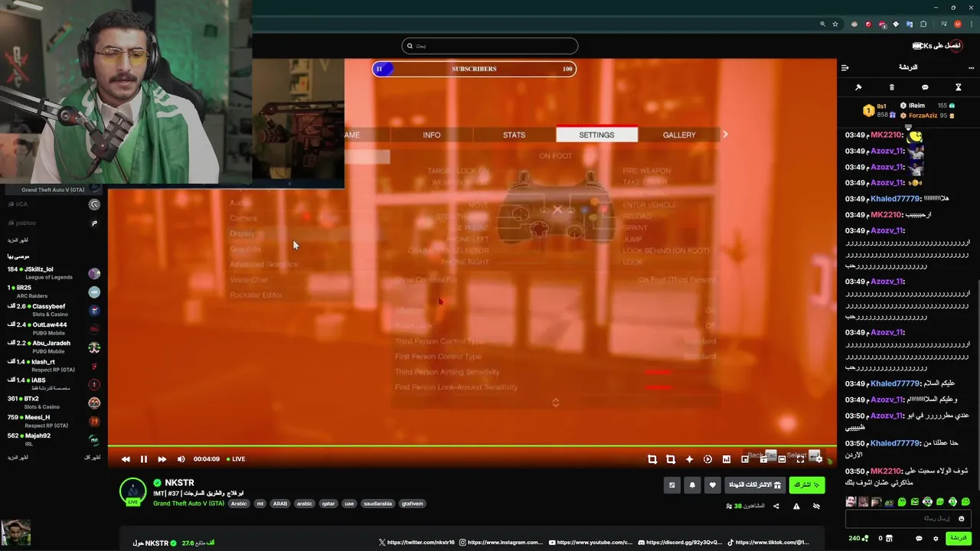Click the replay circle icon in player
Image resolution: width=980 pixels, height=551 pixels.
pos(707,459)
